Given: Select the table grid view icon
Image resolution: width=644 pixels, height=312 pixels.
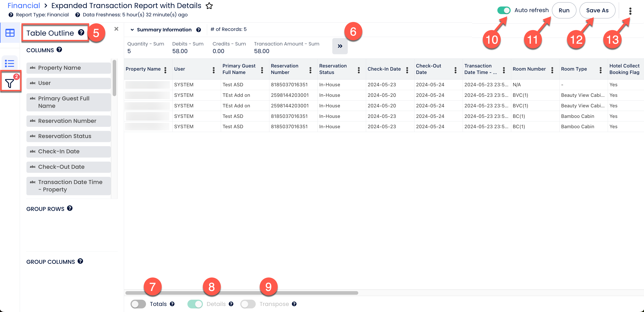Looking at the screenshot, I should click(10, 33).
